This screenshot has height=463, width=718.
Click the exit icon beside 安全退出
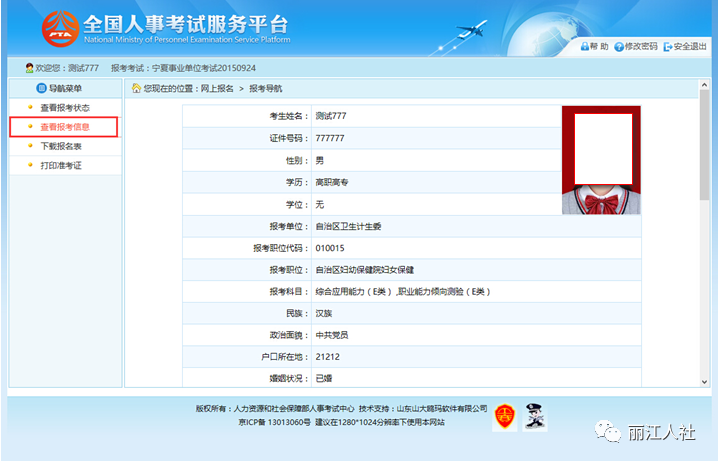click(668, 47)
